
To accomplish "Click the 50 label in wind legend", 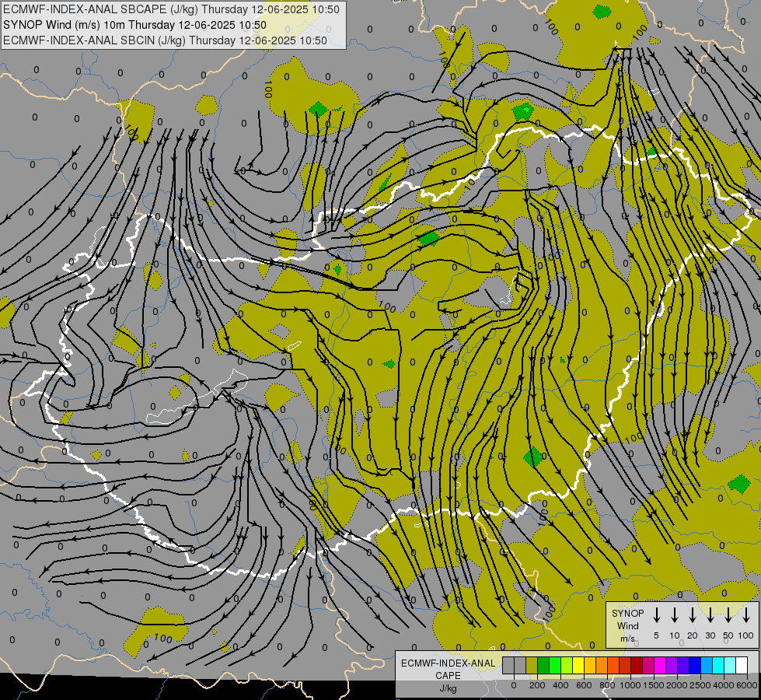I will tap(728, 635).
